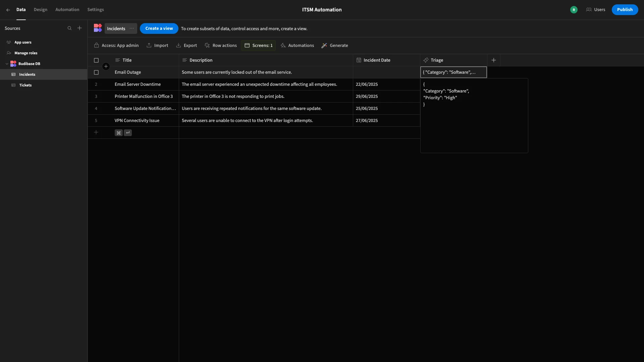Click the App users icon
Screen dimensions: 644x362
[9, 42]
